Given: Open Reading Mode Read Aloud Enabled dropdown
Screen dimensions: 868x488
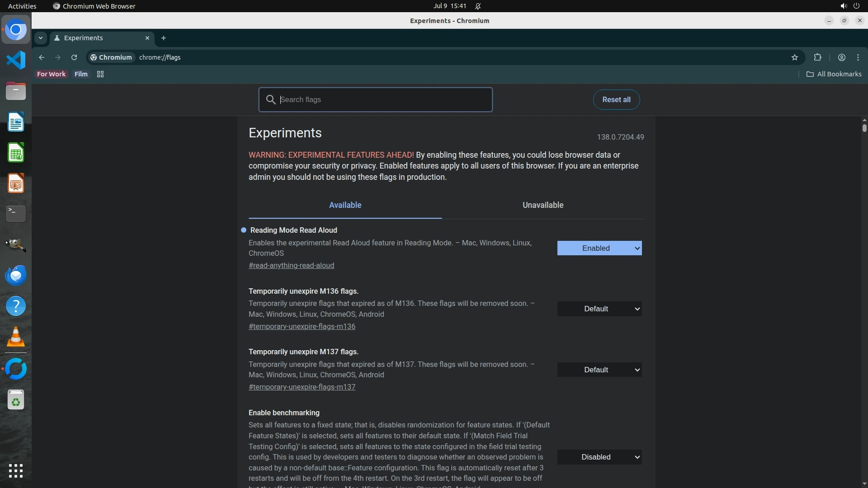Looking at the screenshot, I should 599,248.
